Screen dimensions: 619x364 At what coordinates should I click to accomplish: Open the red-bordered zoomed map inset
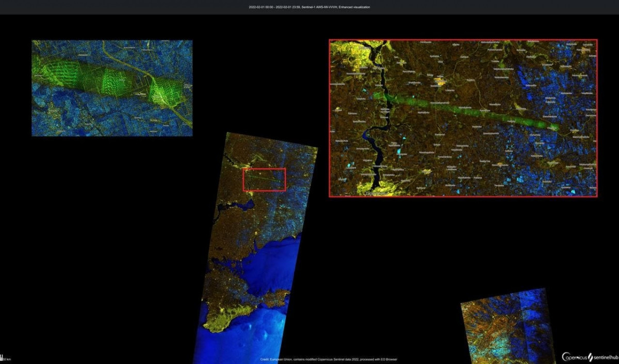click(x=463, y=118)
